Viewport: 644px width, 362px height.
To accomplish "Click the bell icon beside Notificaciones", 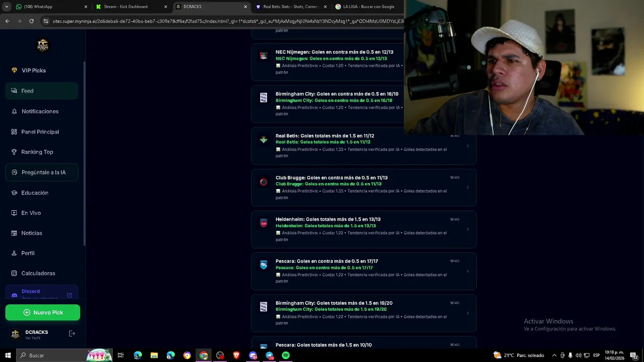I will (x=14, y=111).
